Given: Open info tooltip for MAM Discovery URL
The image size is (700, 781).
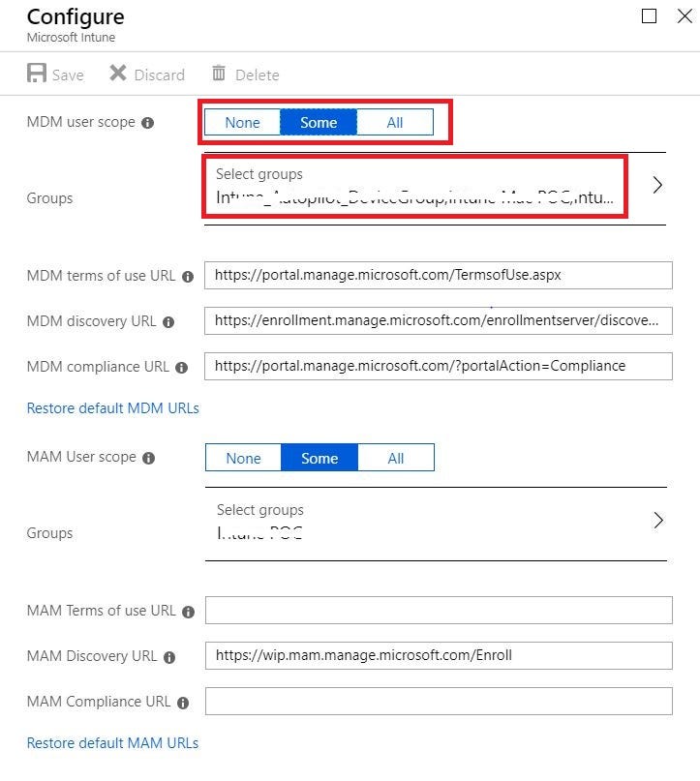Looking at the screenshot, I should click(169, 657).
